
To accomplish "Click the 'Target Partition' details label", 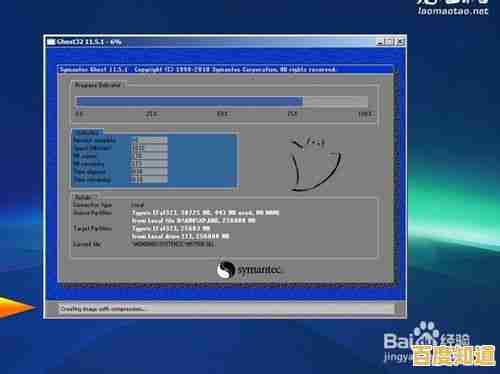I will pyautogui.click(x=93, y=228).
